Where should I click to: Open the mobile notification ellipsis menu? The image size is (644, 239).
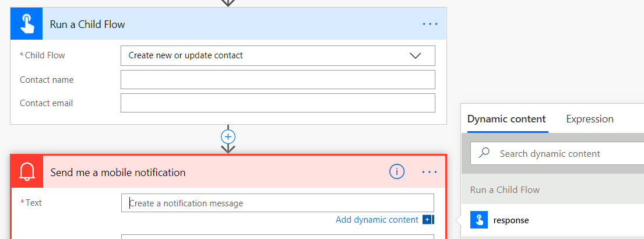pos(430,172)
